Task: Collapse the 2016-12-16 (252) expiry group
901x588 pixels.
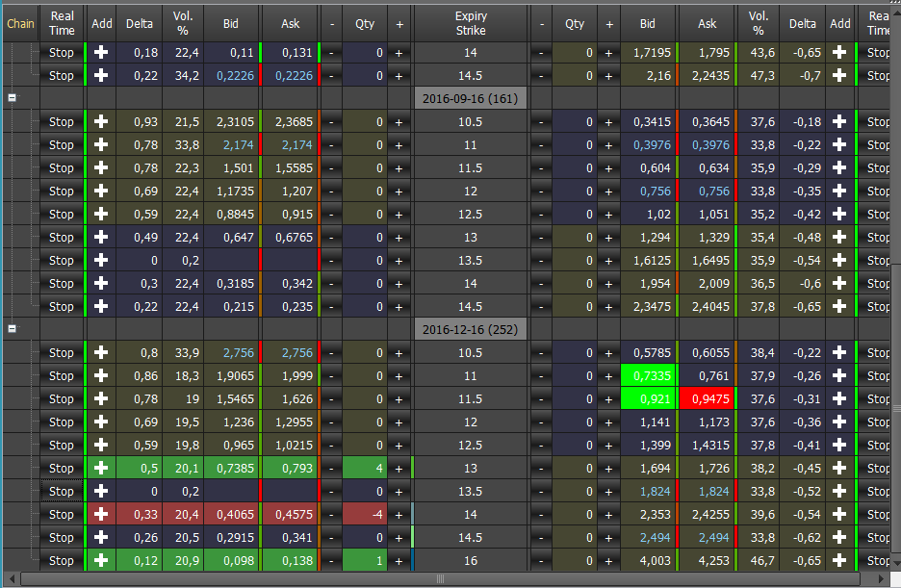Action: pos(13,328)
